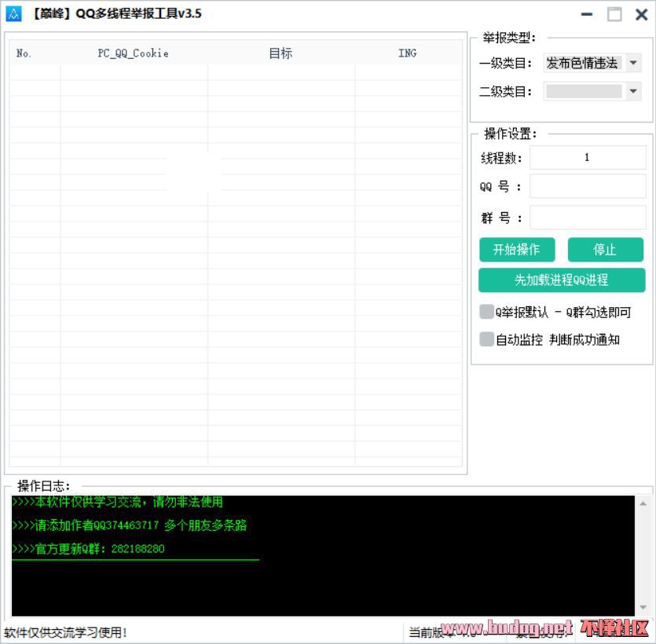Click the log scrollbar down arrow
The image size is (656, 644).
tap(643, 607)
